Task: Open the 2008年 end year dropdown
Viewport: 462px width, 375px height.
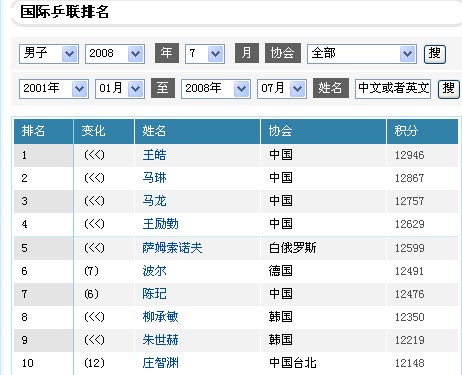Action: pyautogui.click(x=216, y=89)
